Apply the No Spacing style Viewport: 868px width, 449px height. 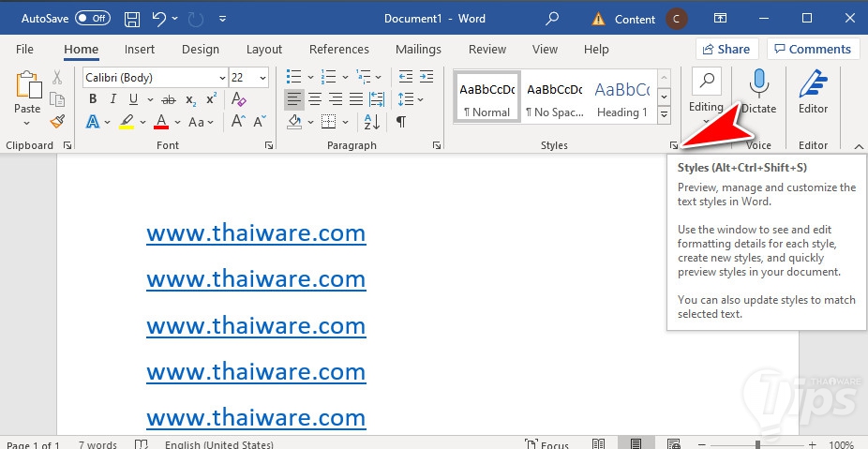coord(555,97)
